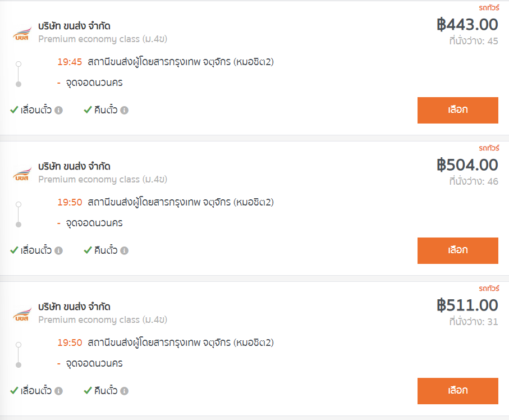Click the บขส logo on the ฿504.00 trip
Screen dimensions: 509x420
(22, 174)
